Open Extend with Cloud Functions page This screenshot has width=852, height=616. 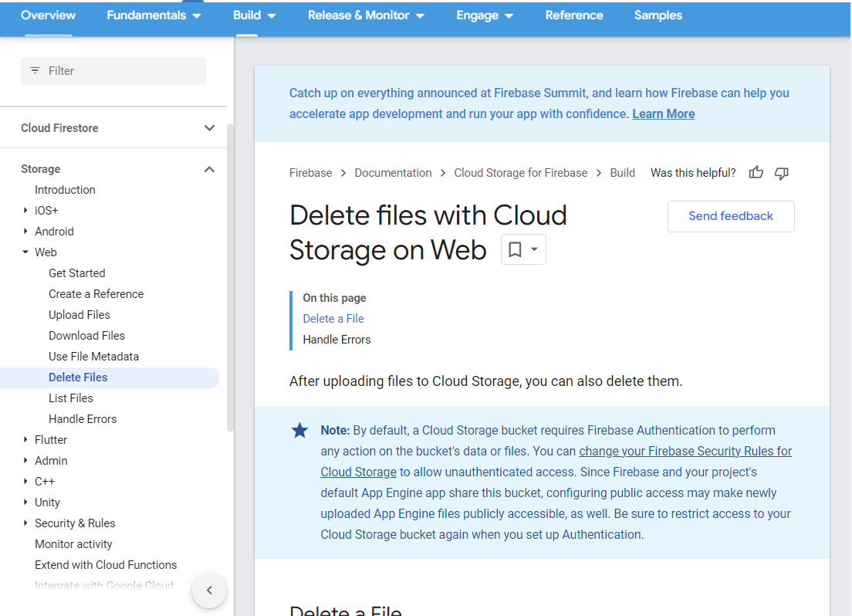pyautogui.click(x=106, y=565)
